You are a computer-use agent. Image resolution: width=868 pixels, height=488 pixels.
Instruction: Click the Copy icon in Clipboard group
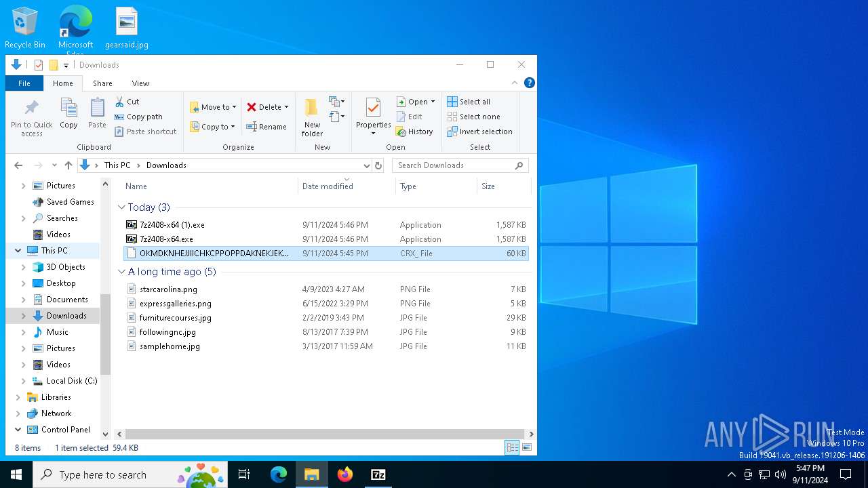pyautogui.click(x=68, y=108)
